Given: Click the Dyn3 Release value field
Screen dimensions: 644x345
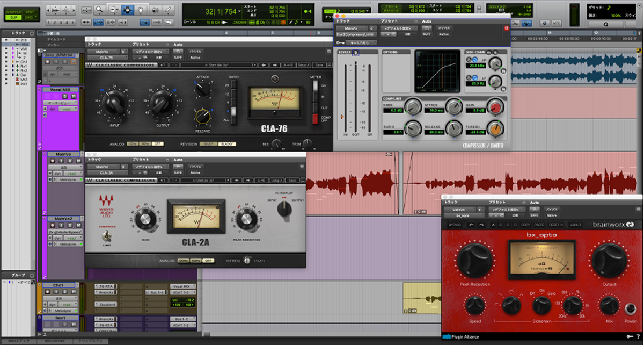Looking at the screenshot, I should [434, 132].
